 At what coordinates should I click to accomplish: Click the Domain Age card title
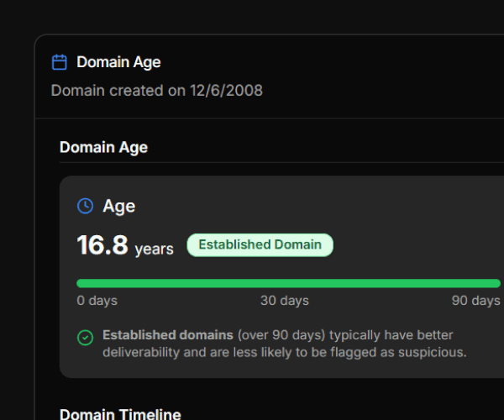[118, 62]
